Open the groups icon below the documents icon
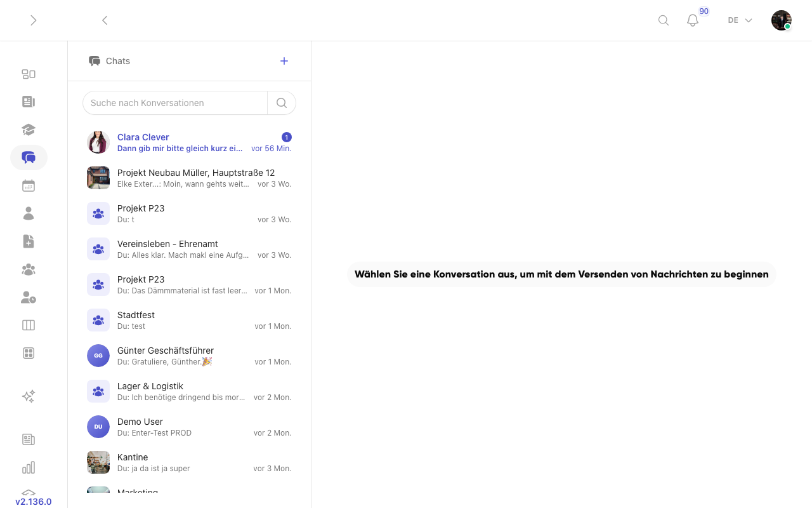This screenshot has height=508, width=812. [x=29, y=269]
